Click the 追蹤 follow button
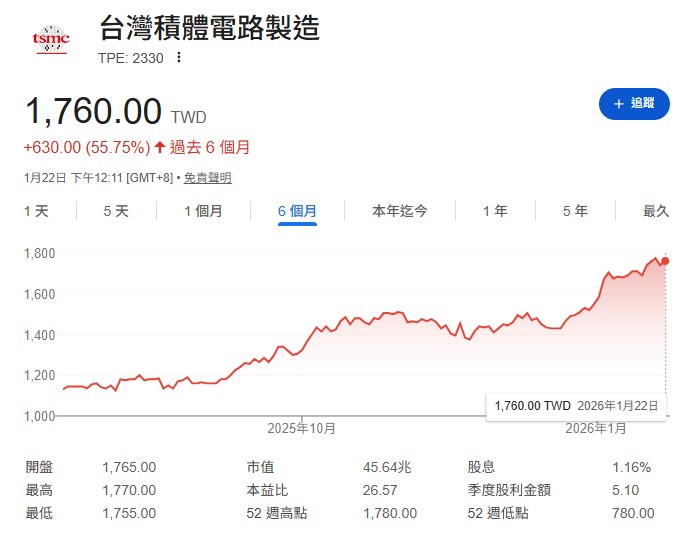The width and height of the screenshot is (683, 554). tap(634, 104)
